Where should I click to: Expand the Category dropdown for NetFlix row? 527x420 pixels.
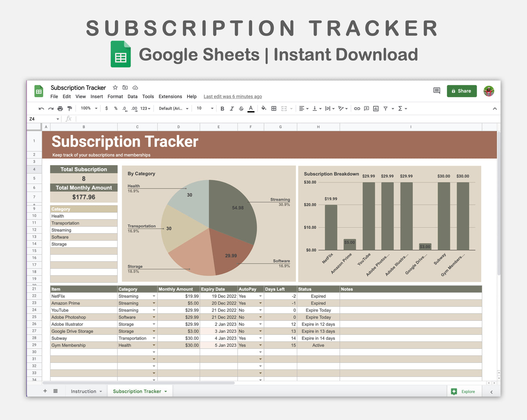tap(154, 296)
